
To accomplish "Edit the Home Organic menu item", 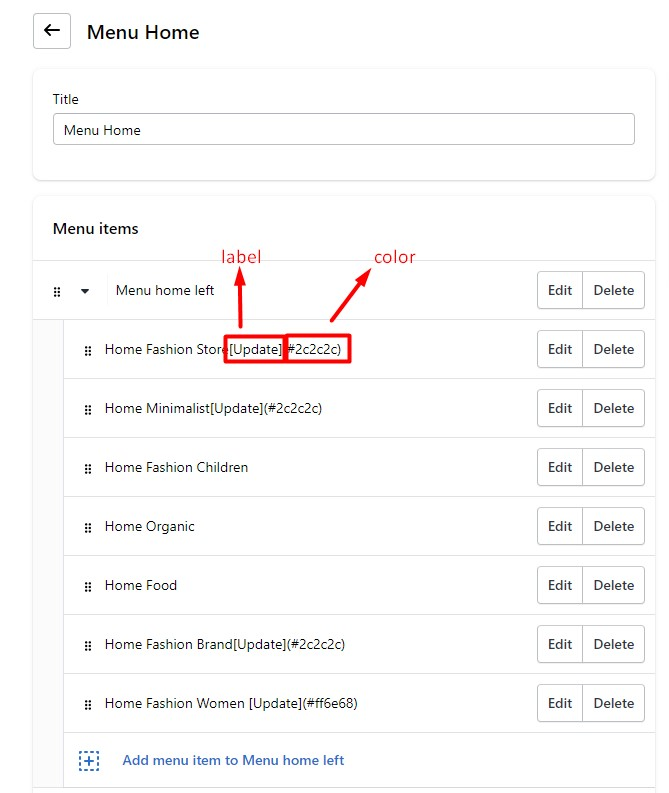I will (560, 526).
